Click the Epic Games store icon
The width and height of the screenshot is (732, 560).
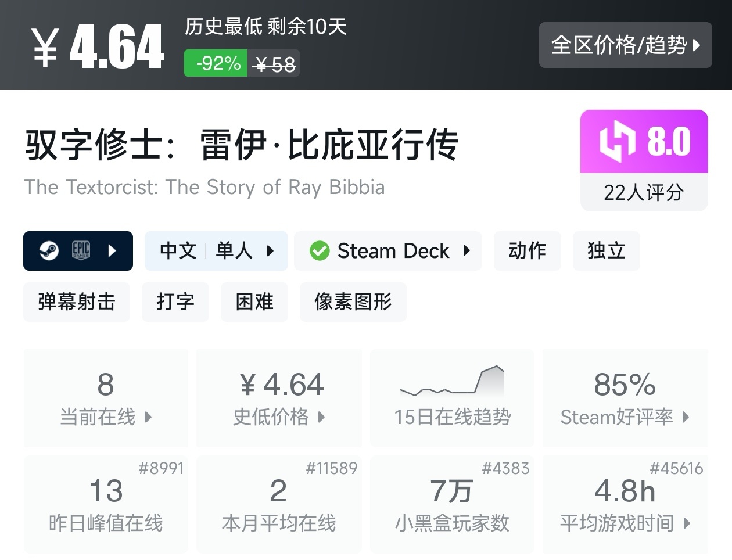click(x=81, y=250)
